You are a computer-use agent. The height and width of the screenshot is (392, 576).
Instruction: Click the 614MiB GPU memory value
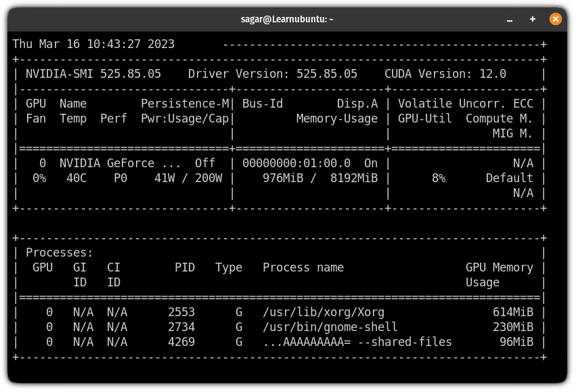coord(515,312)
